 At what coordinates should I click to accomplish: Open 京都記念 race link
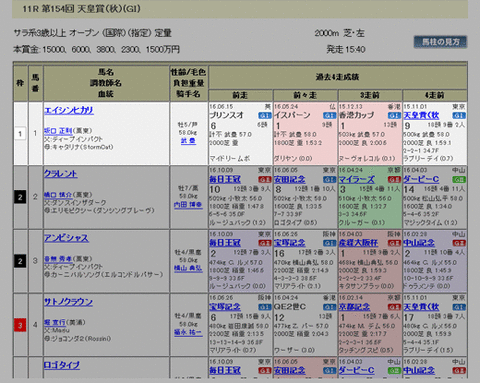tap(354, 307)
